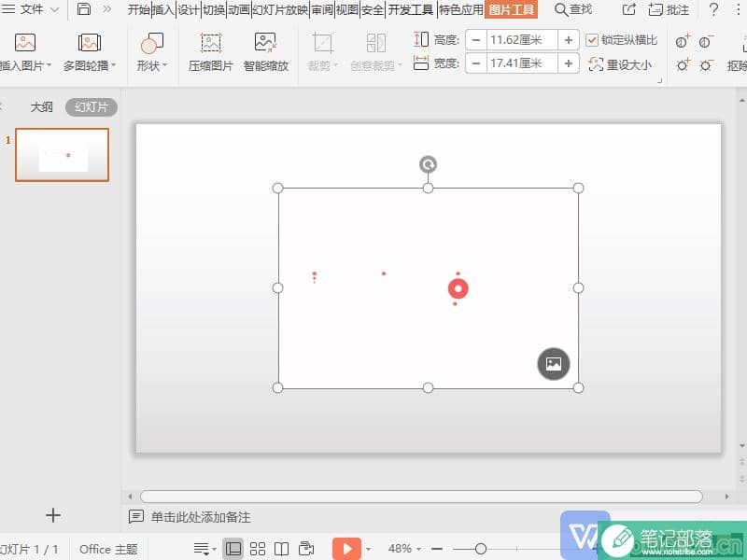This screenshot has height=560, width=747.
Task: Add a new slide with plus button
Action: pyautogui.click(x=53, y=515)
